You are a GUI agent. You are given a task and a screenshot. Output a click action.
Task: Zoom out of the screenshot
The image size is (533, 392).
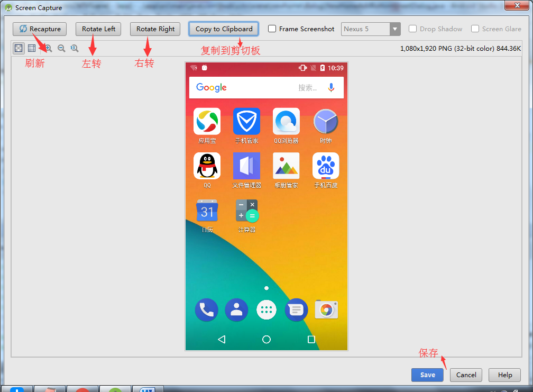61,48
